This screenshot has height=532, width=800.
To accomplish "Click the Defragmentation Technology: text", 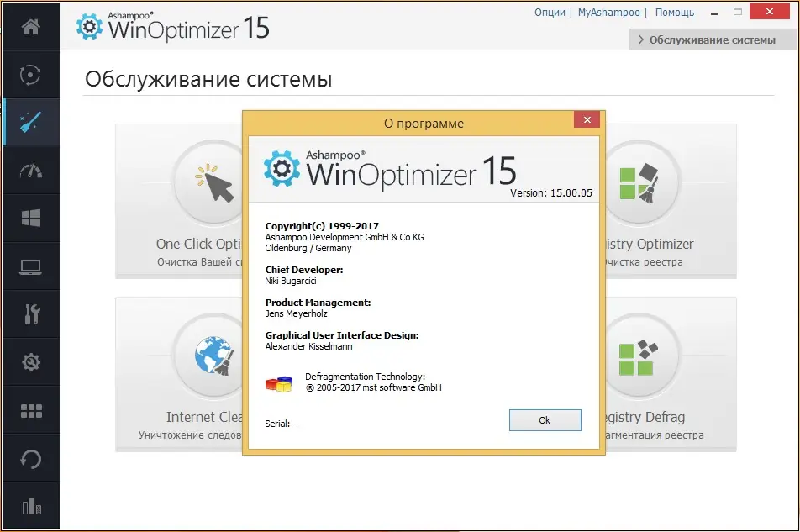I will tap(365, 377).
